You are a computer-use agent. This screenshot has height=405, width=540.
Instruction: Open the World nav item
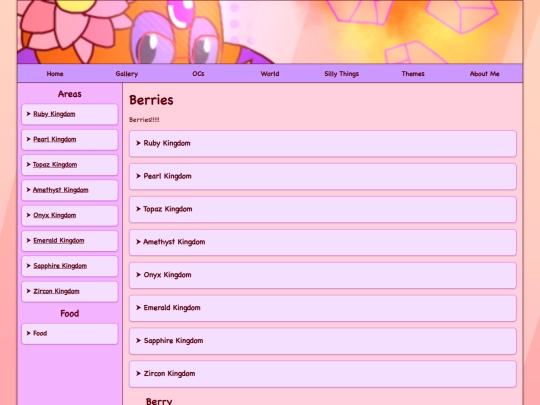pos(270,74)
